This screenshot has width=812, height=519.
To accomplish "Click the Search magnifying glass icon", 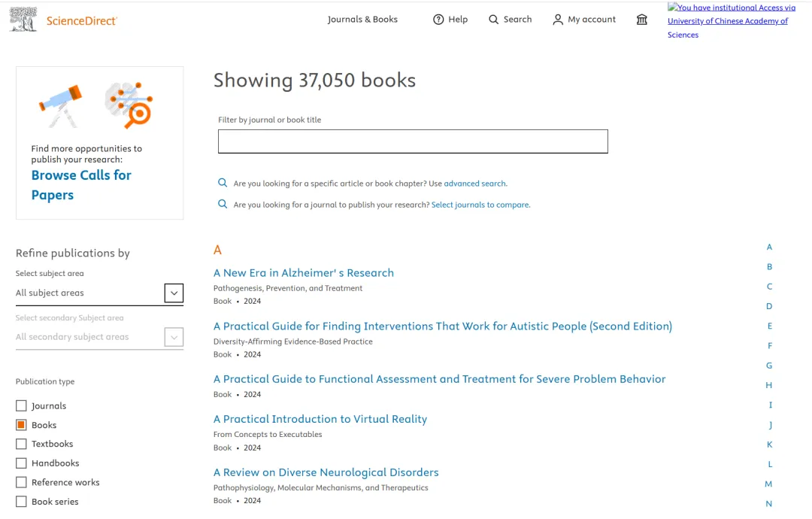I will coord(494,20).
